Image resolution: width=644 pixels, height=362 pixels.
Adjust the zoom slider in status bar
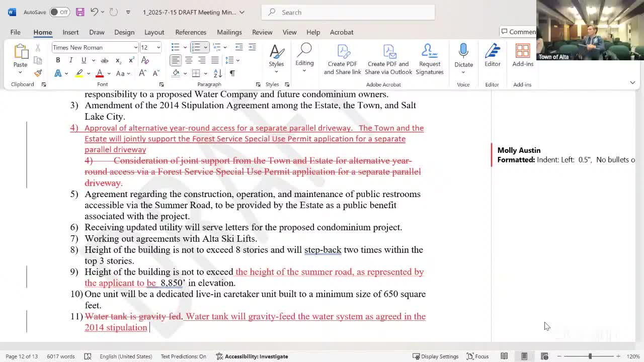tap(590, 356)
